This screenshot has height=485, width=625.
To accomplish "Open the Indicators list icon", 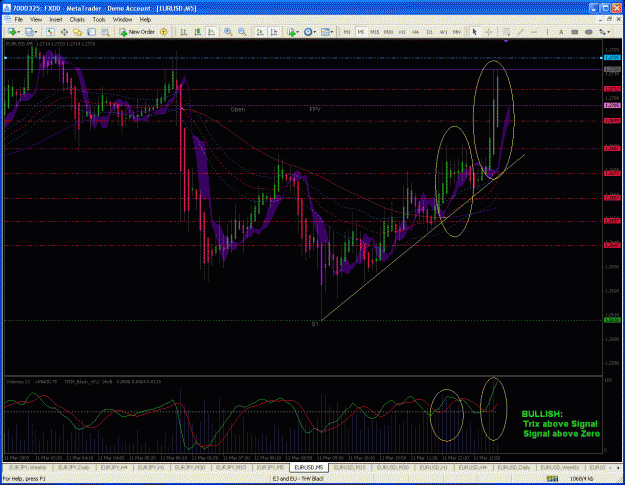I will pyautogui.click(x=291, y=32).
